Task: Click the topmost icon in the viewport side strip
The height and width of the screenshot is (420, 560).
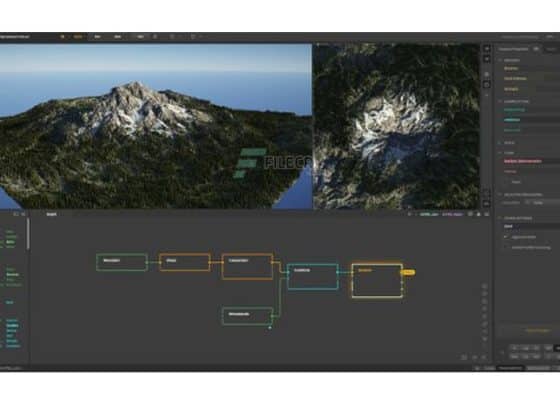Action: (x=486, y=49)
